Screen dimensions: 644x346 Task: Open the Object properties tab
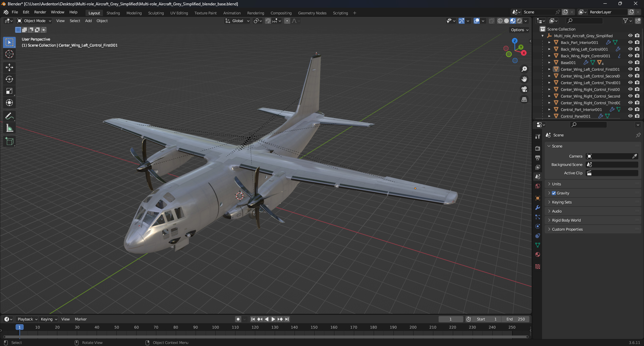pyautogui.click(x=538, y=198)
